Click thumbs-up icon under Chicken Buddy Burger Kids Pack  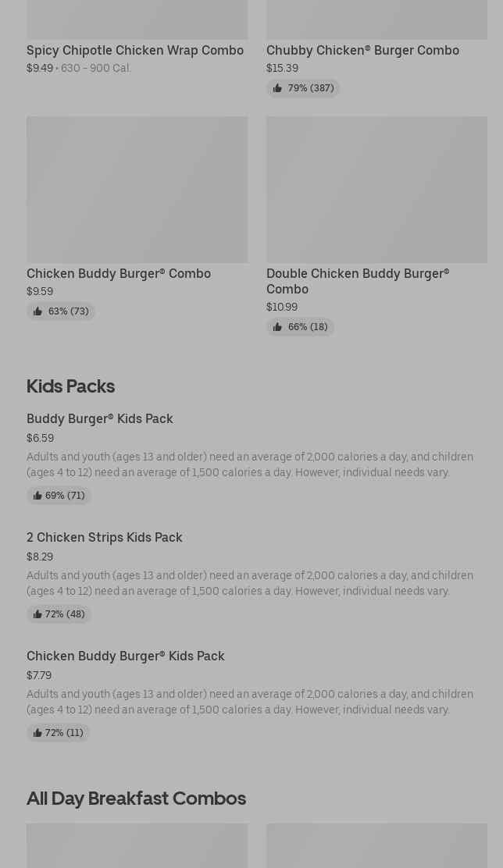[x=37, y=733]
